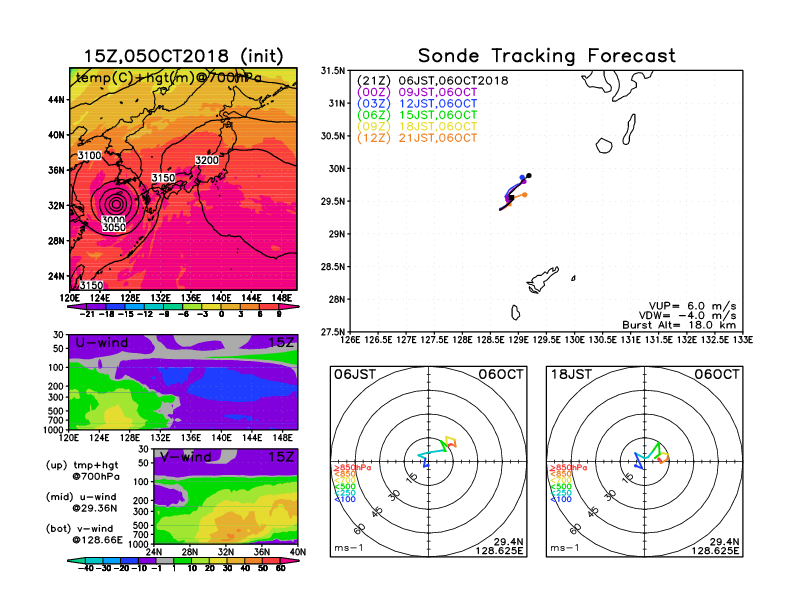Screen dimensions: 792x612
Task: Pick the yellow -3 to 0 temperature colorbar swatch
Action: (211, 307)
